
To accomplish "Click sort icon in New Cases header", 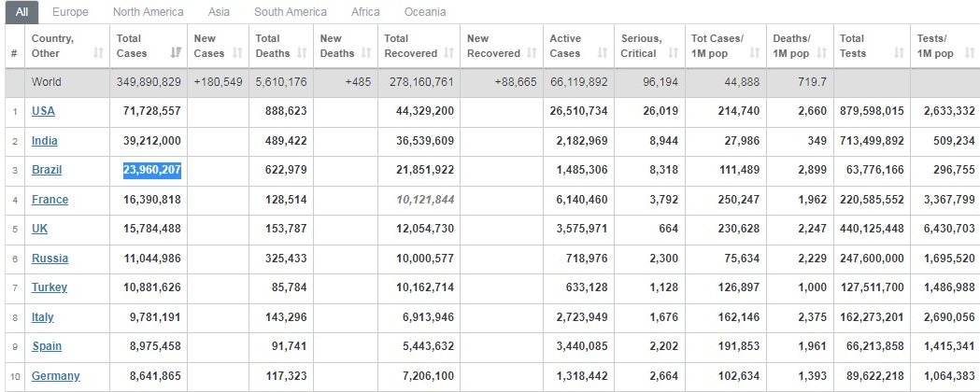I will (237, 53).
